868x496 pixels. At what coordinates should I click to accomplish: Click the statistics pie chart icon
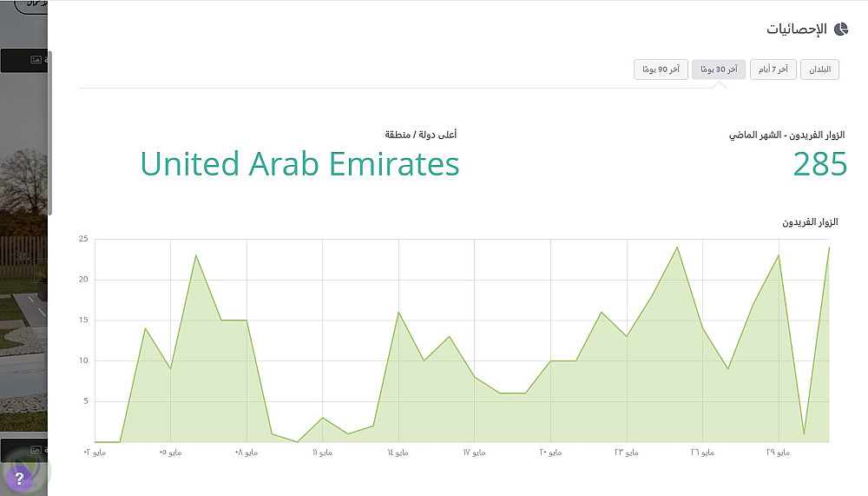coord(840,29)
